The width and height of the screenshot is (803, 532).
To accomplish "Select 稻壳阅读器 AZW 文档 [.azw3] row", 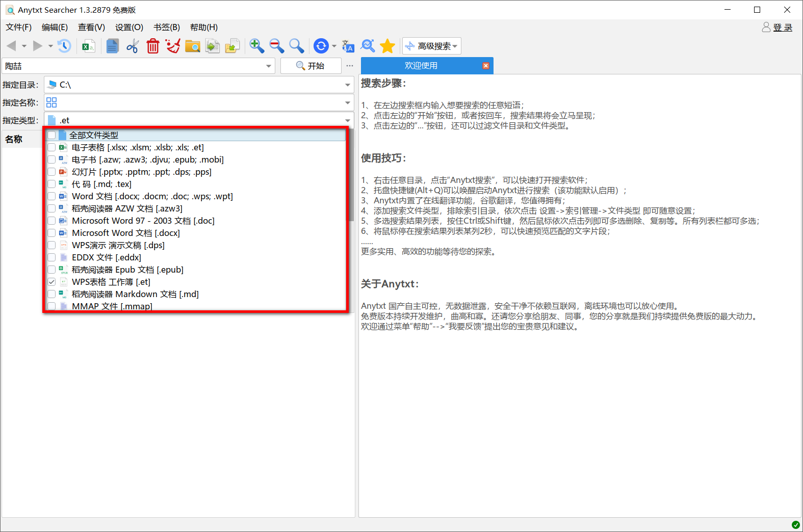I will coord(196,208).
